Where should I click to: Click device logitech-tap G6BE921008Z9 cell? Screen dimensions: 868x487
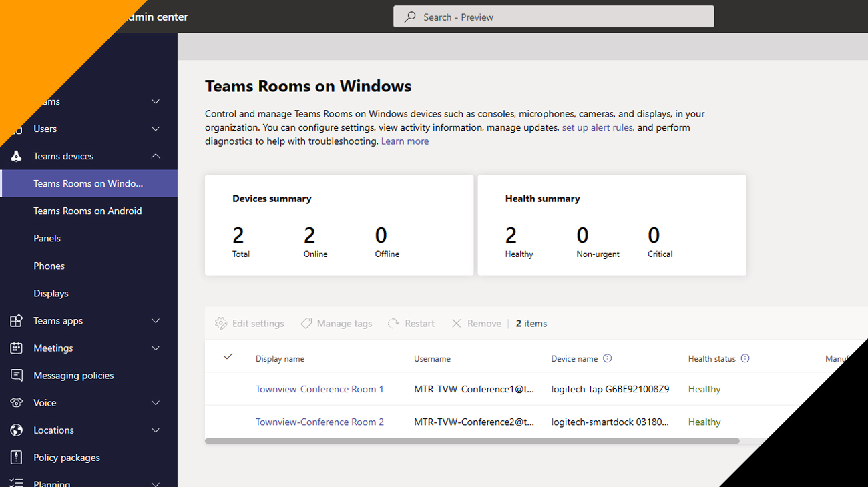click(610, 389)
